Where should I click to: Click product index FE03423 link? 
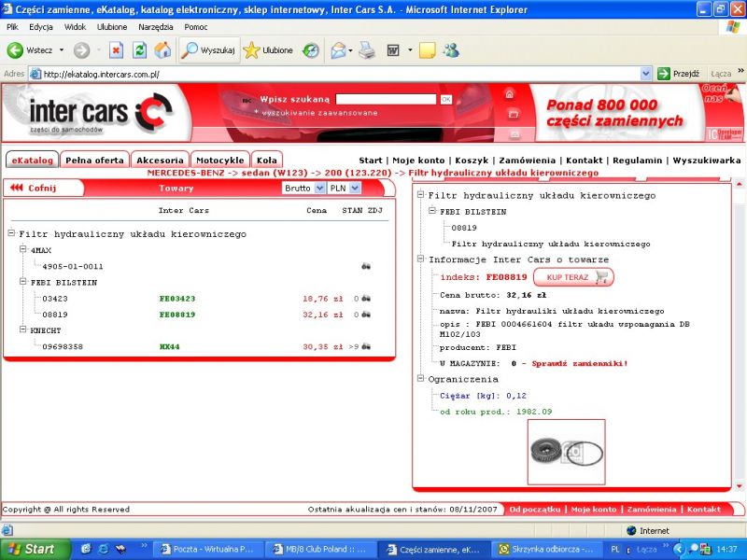pyautogui.click(x=177, y=299)
